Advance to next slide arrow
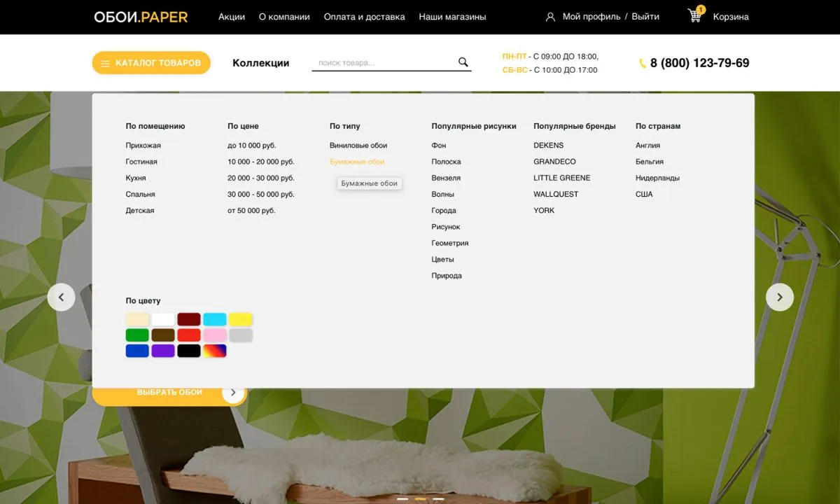The height and width of the screenshot is (504, 840). pos(780,297)
